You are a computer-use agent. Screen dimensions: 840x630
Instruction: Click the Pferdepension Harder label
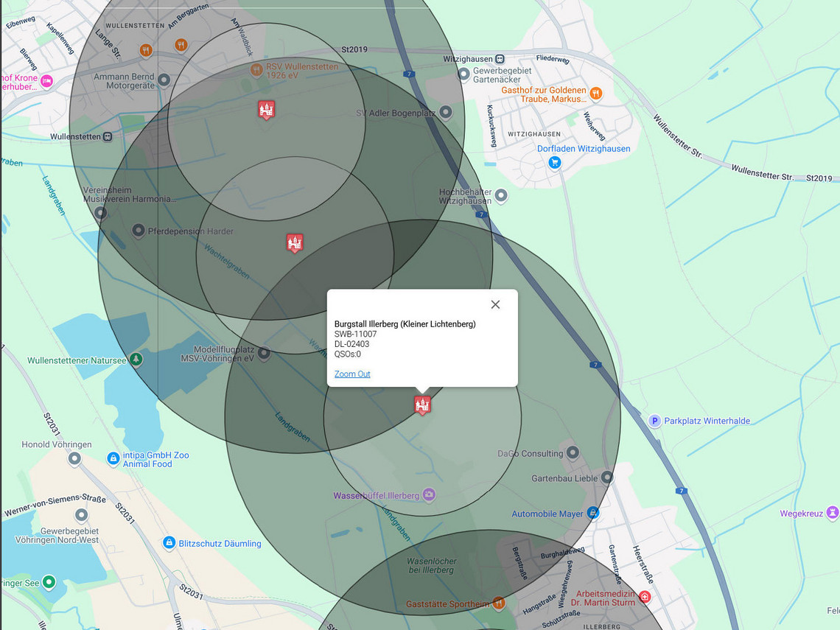coord(191,231)
